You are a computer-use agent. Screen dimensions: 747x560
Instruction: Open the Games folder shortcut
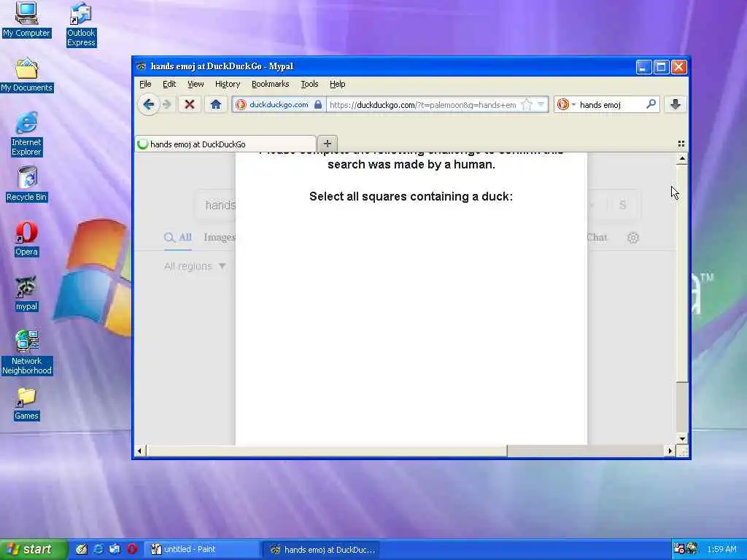26,404
